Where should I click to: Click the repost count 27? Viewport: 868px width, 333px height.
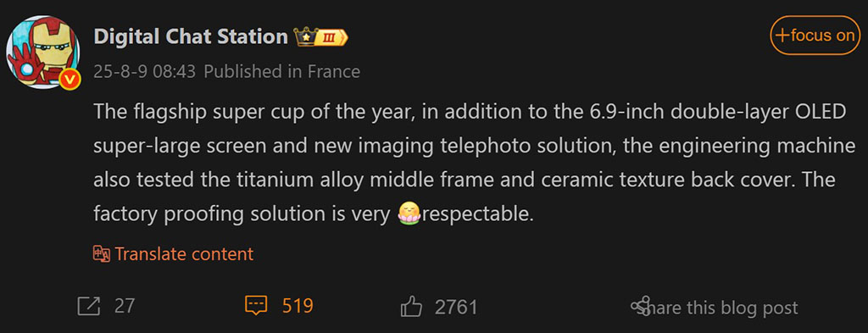tap(125, 307)
